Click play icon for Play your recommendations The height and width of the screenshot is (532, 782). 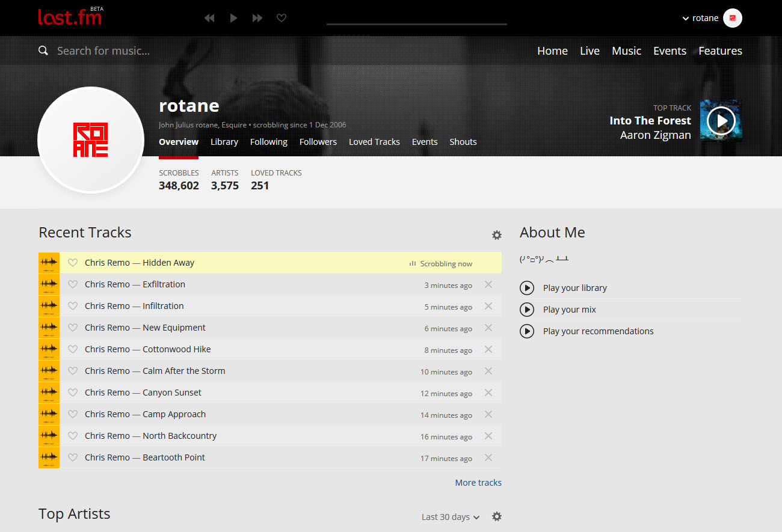[x=527, y=331]
